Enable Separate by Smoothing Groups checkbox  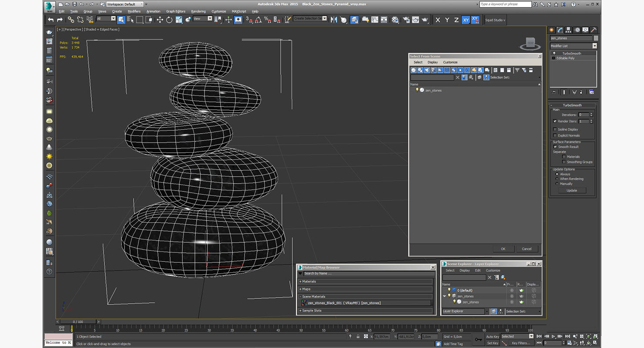point(564,162)
